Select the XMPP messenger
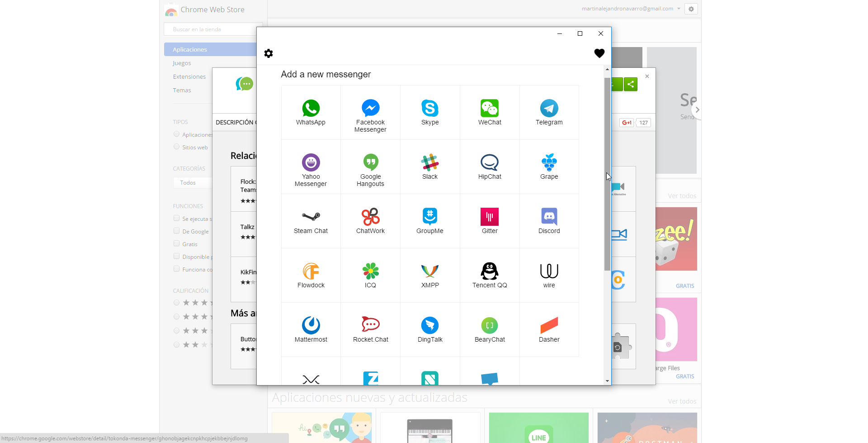868x443 pixels. point(430,276)
